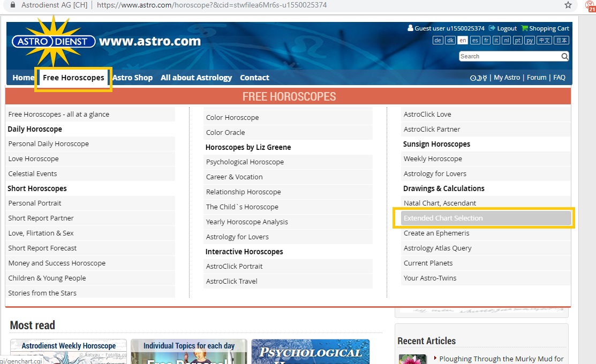This screenshot has width=596, height=364.
Task: Open Career & Vocation
Action: 288,177
